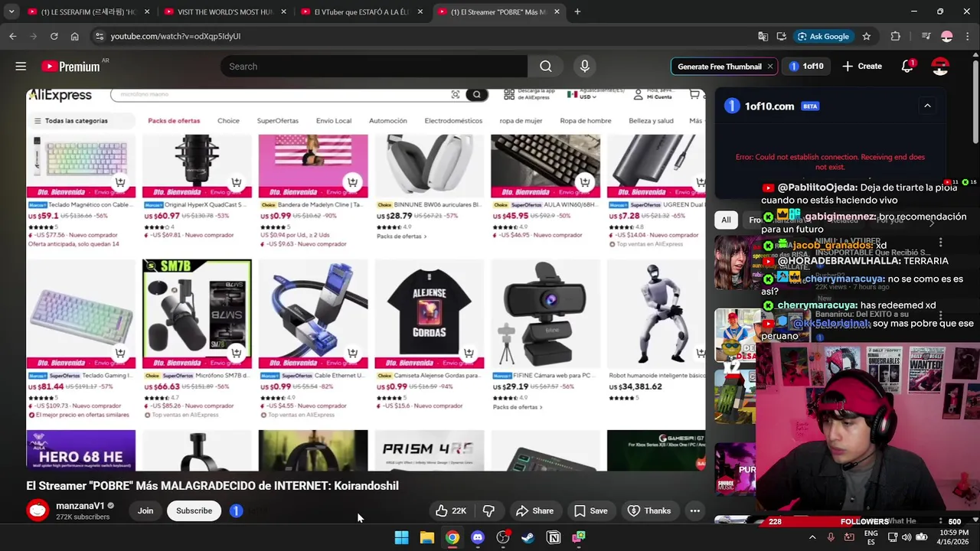Show hidden system tray icons
This screenshot has height=551, width=980.
812,537
